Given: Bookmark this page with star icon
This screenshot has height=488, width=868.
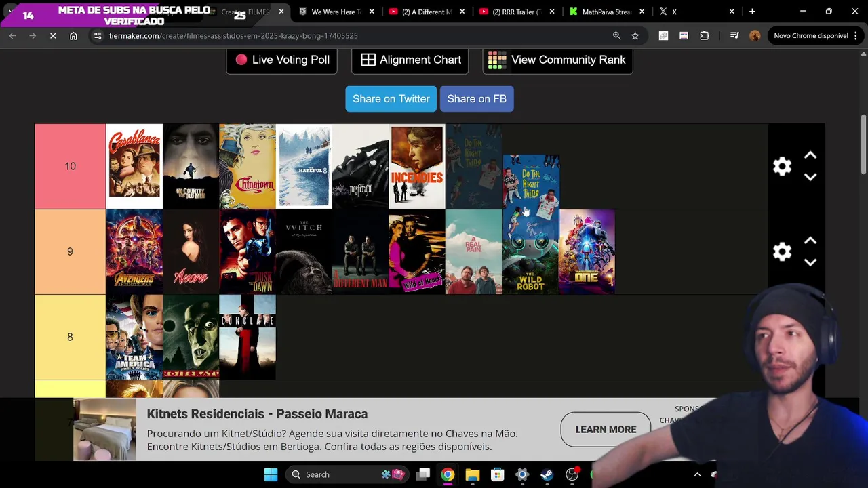Looking at the screenshot, I should pos(635,35).
